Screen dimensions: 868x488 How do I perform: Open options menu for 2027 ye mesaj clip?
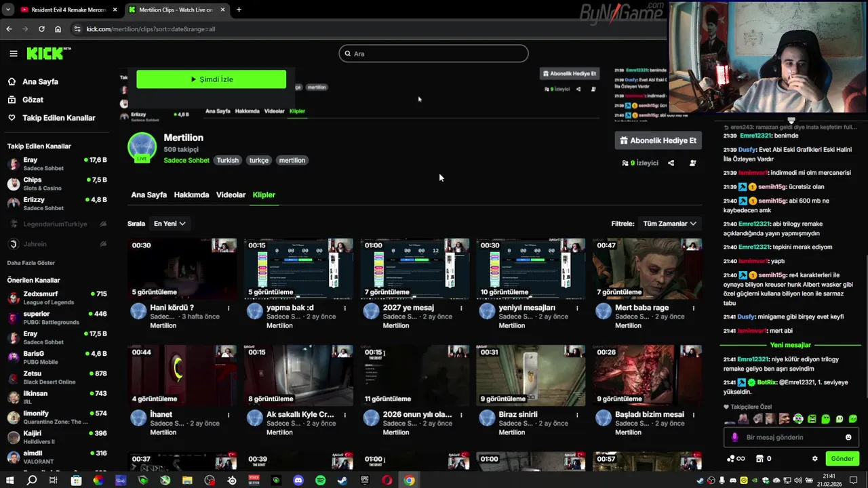461,308
